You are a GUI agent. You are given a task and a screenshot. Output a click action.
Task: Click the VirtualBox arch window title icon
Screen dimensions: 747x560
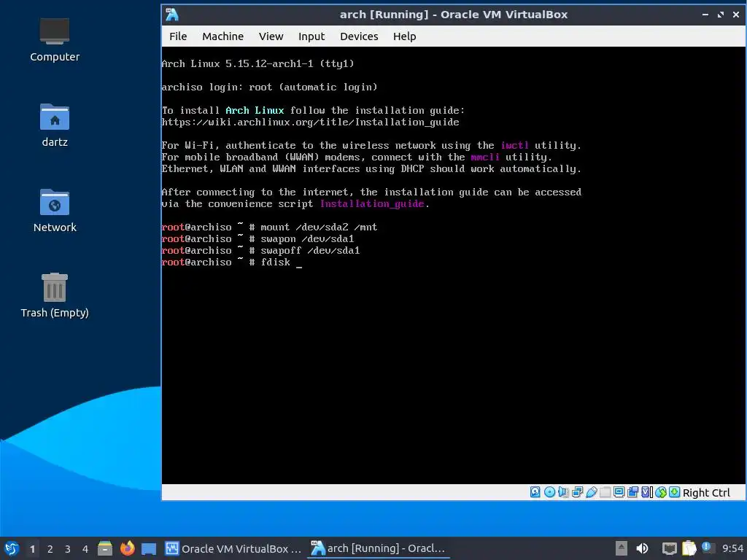172,15
